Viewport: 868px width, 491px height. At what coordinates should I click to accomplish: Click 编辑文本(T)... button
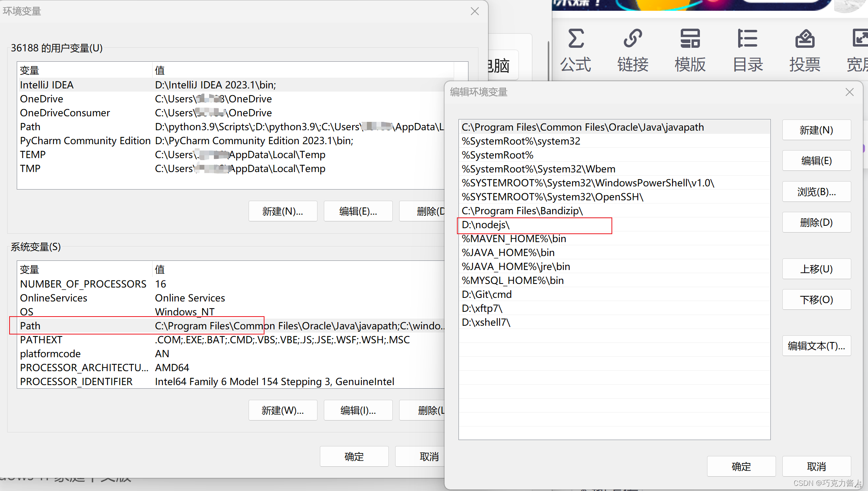coord(816,346)
